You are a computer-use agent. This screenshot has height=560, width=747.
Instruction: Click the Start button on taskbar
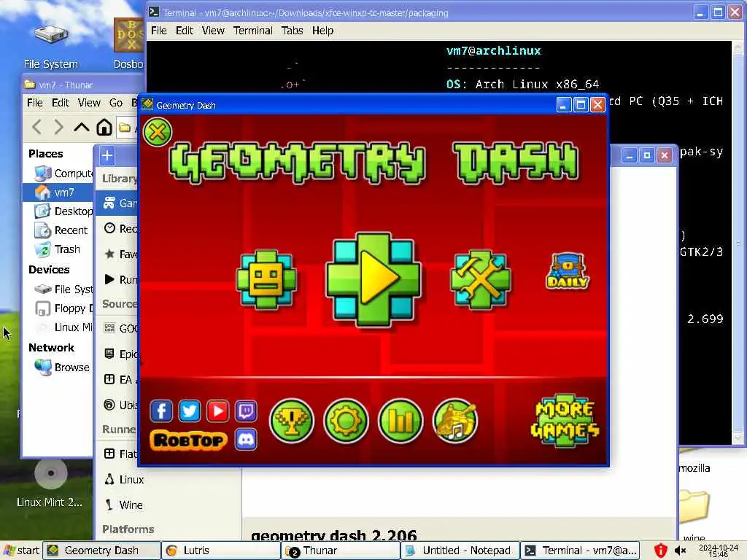tap(21, 551)
